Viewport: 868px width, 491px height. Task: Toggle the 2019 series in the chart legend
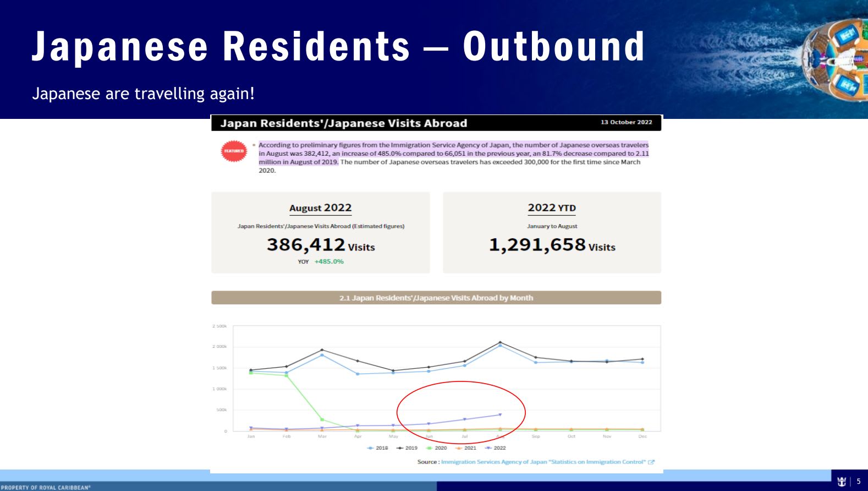point(407,448)
